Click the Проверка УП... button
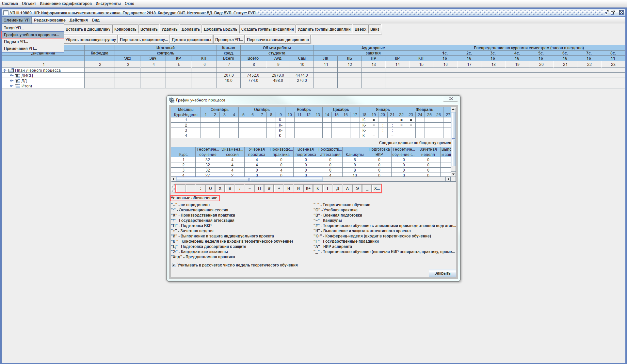 229,40
